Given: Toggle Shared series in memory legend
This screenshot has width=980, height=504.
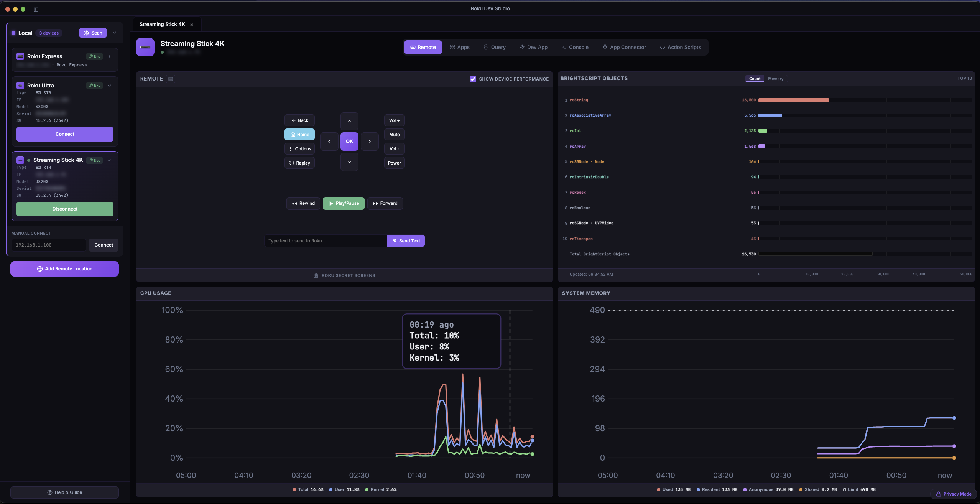Looking at the screenshot, I should click(818, 489).
